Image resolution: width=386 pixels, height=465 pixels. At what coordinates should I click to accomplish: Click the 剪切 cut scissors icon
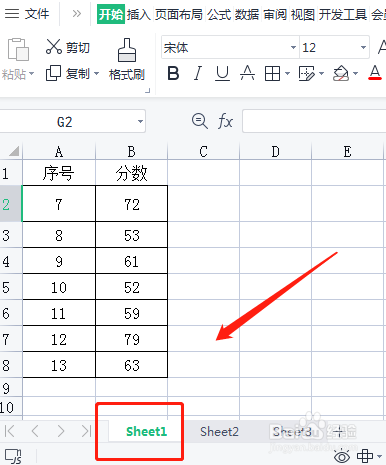tap(54, 47)
